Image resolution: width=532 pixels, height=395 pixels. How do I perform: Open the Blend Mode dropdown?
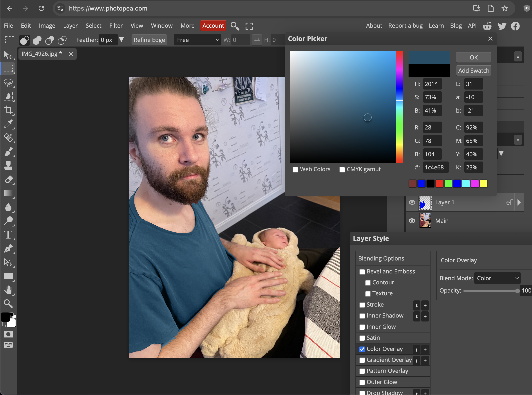[x=497, y=278]
